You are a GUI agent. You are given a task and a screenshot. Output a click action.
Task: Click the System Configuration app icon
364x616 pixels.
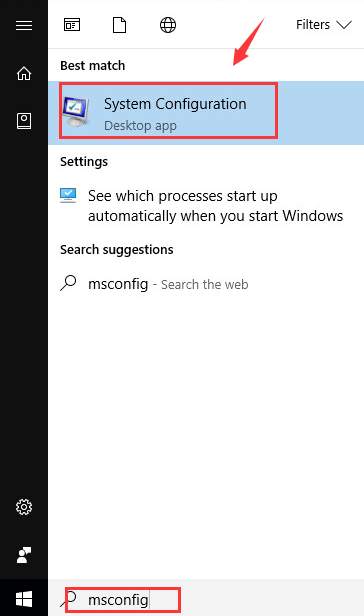coord(76,111)
